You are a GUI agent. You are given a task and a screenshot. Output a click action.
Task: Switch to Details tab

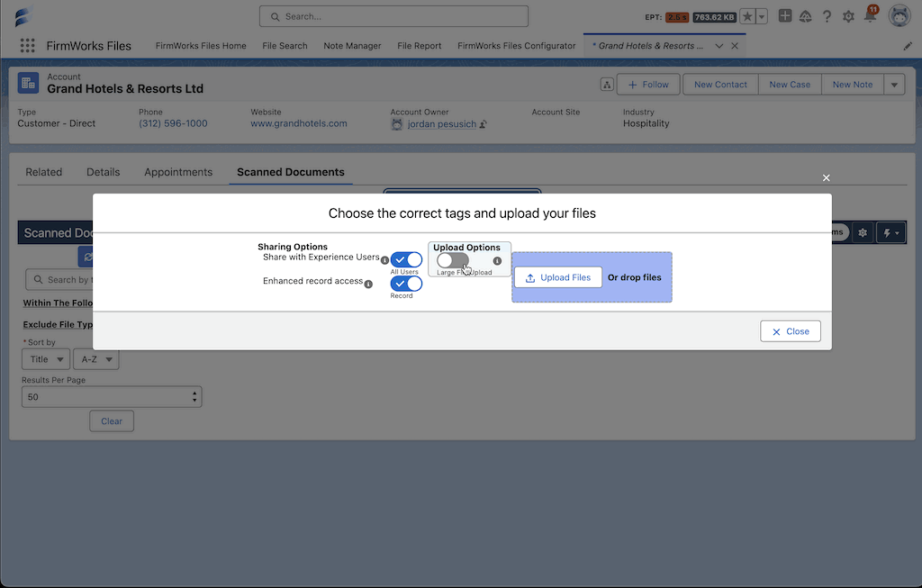(103, 172)
